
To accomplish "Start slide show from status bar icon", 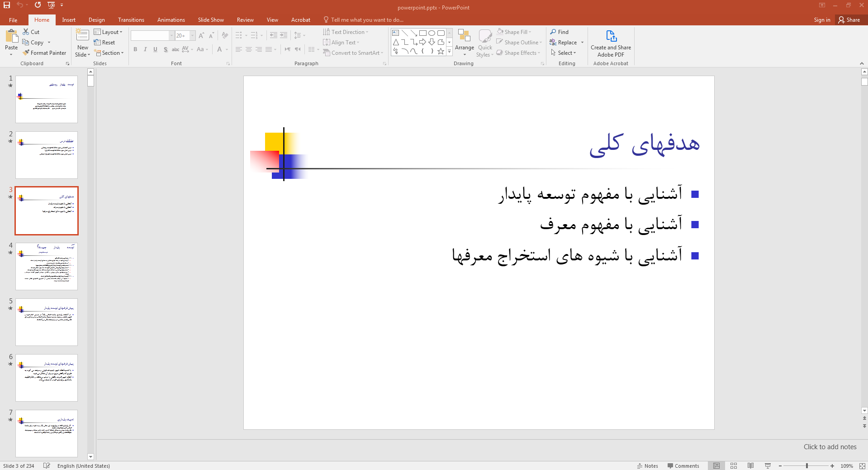I will (768, 466).
